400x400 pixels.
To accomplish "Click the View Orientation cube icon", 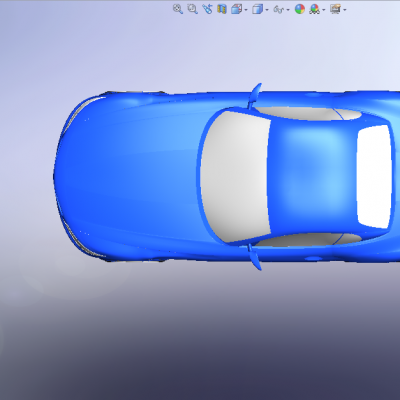I will [236, 9].
